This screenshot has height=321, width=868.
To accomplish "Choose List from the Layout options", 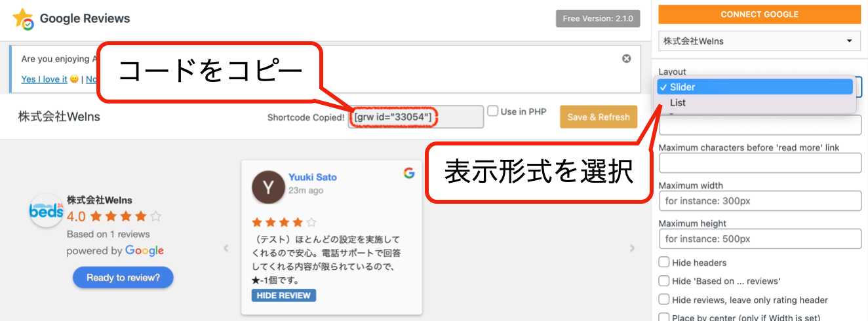I will (678, 103).
